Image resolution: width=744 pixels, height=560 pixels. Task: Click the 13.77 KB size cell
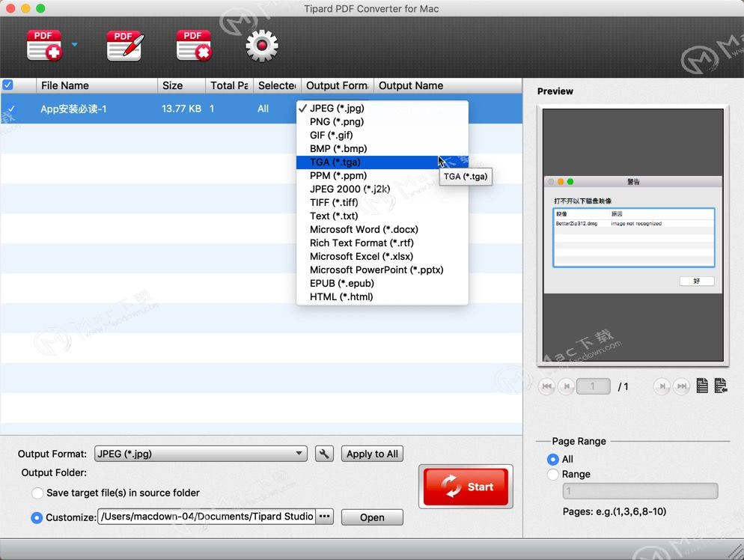pyautogui.click(x=181, y=109)
